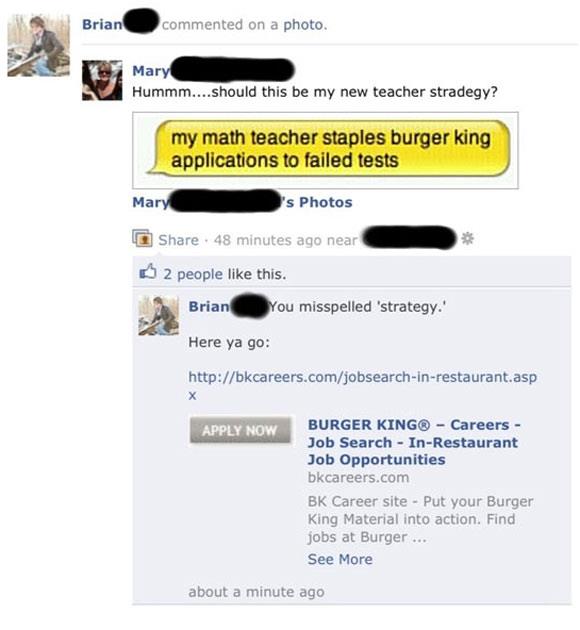This screenshot has width=580, height=630.
Task: Click the 'about a minute ago' timestamp
Action: tap(256, 591)
